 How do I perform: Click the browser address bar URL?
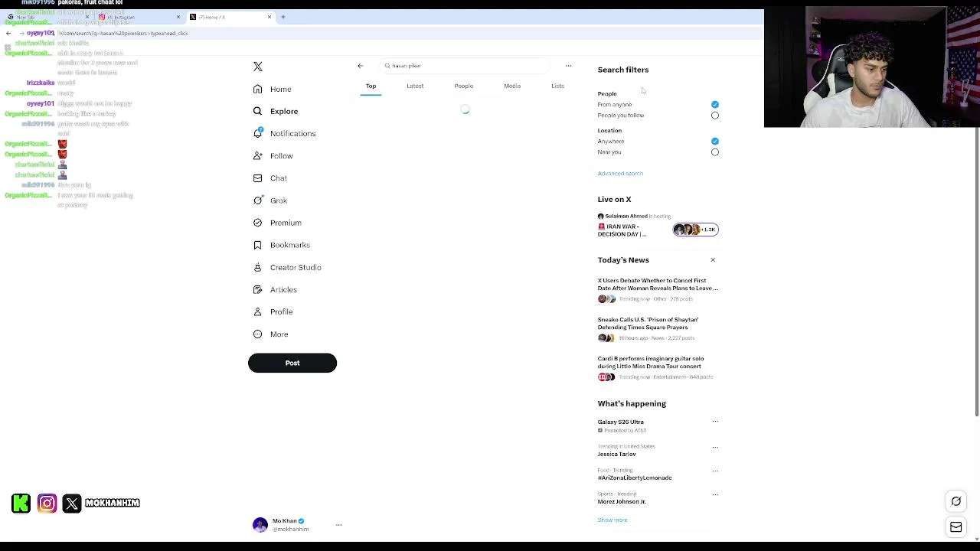123,34
